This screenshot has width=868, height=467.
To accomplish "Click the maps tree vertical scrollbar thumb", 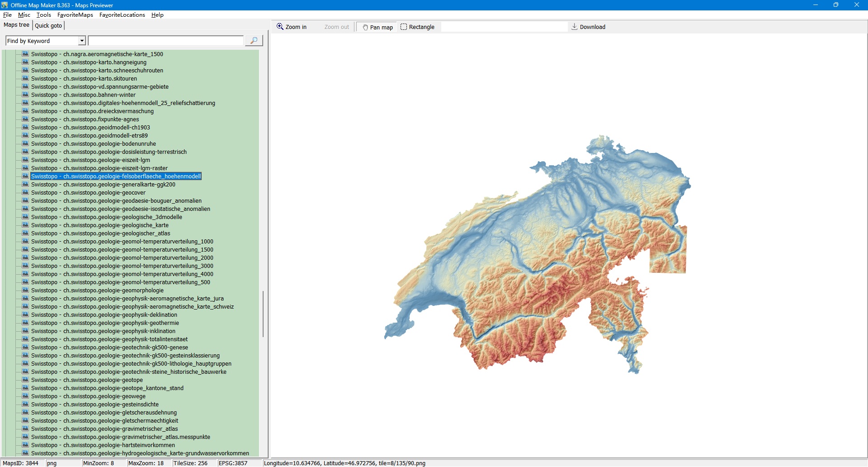I will [263, 314].
